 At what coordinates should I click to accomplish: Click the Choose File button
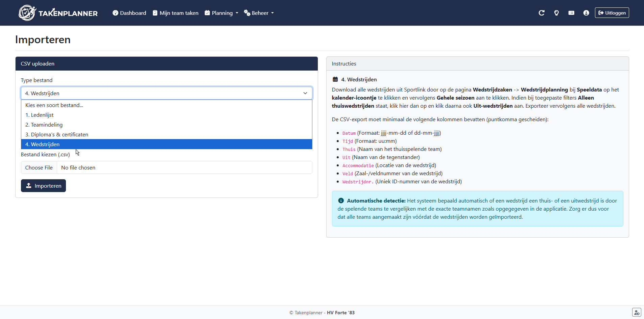(39, 167)
